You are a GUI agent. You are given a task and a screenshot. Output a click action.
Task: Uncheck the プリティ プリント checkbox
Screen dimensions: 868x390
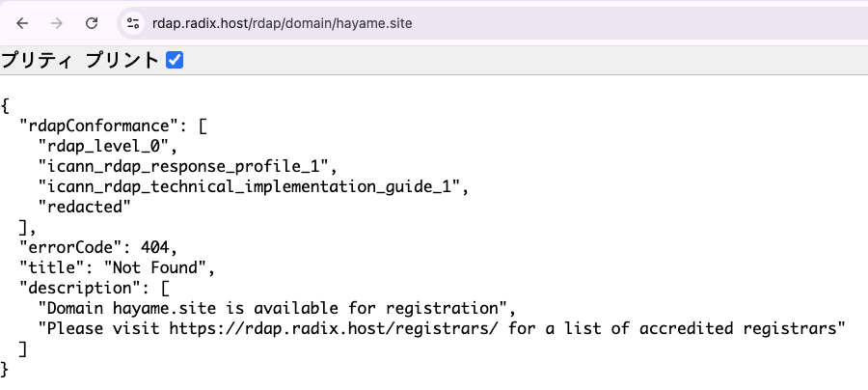click(175, 60)
